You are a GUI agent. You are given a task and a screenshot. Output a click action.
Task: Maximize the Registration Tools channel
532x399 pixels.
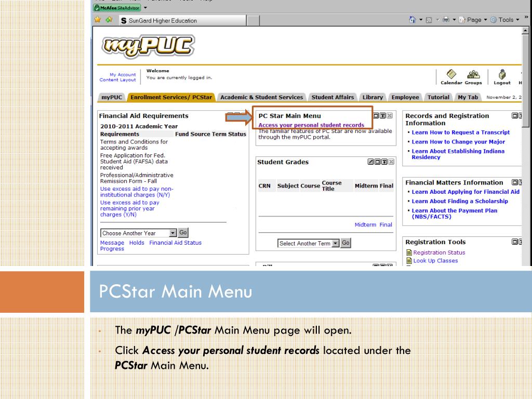click(x=515, y=242)
